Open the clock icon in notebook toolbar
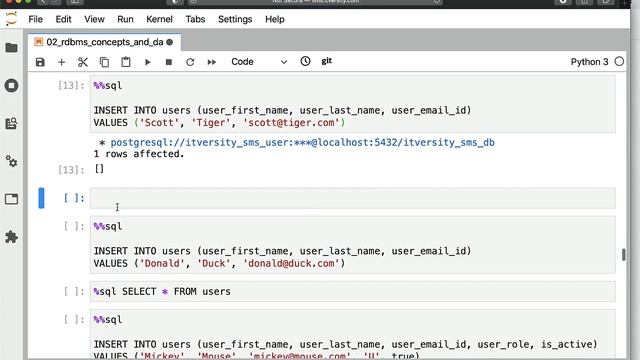 coord(305,61)
